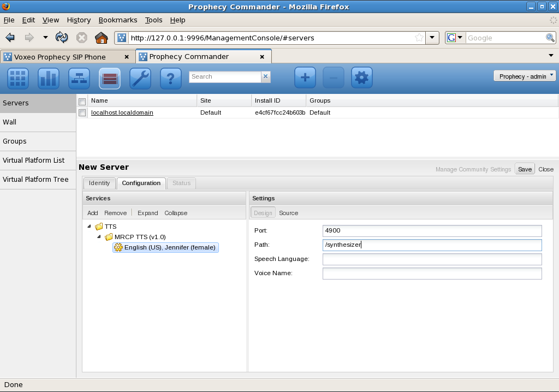Click Collapse in Services toolbar
559x392 pixels.
click(176, 213)
